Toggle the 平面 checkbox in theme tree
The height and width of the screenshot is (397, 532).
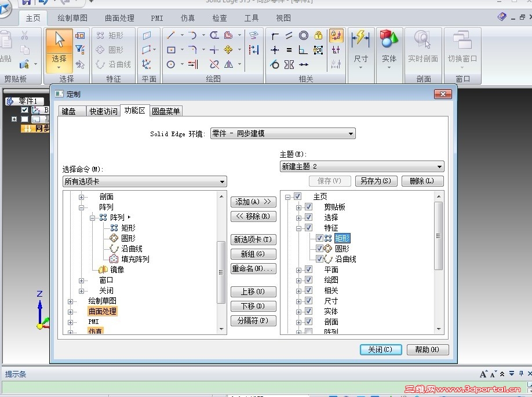click(x=308, y=269)
